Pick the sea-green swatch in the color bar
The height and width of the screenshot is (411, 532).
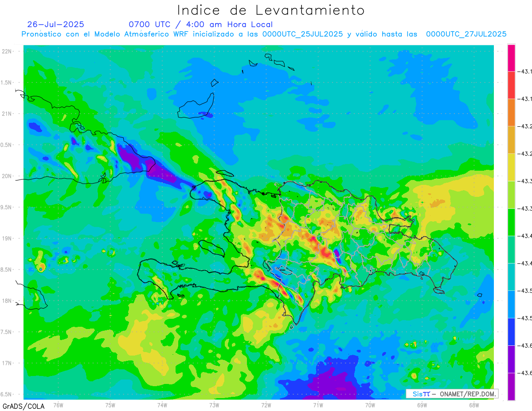[511, 250]
